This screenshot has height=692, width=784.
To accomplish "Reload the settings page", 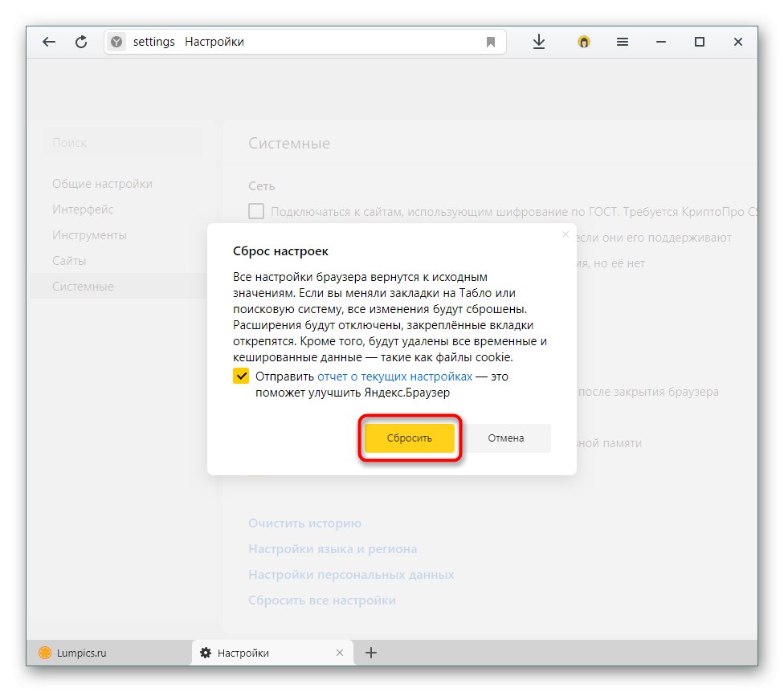I will 81,42.
